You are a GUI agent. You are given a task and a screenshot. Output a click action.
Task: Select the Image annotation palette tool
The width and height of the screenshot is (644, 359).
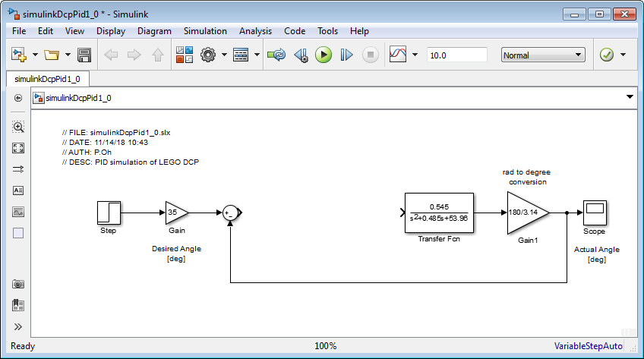click(x=18, y=212)
